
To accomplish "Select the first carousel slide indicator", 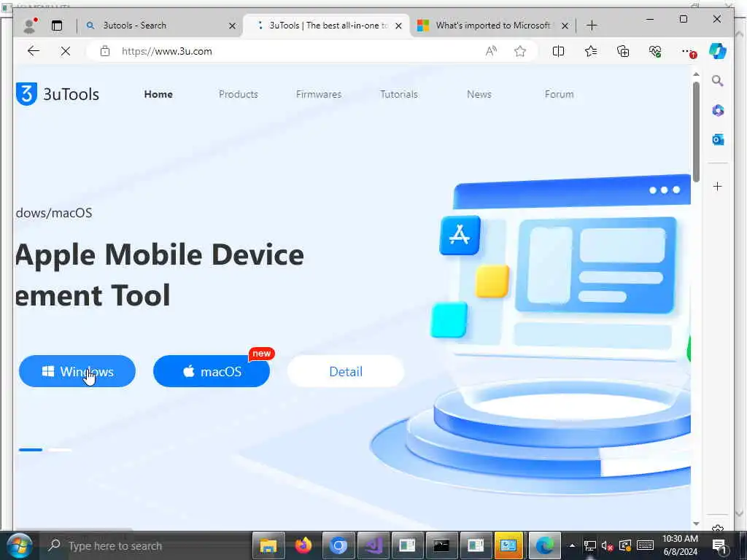I will 31,449.
